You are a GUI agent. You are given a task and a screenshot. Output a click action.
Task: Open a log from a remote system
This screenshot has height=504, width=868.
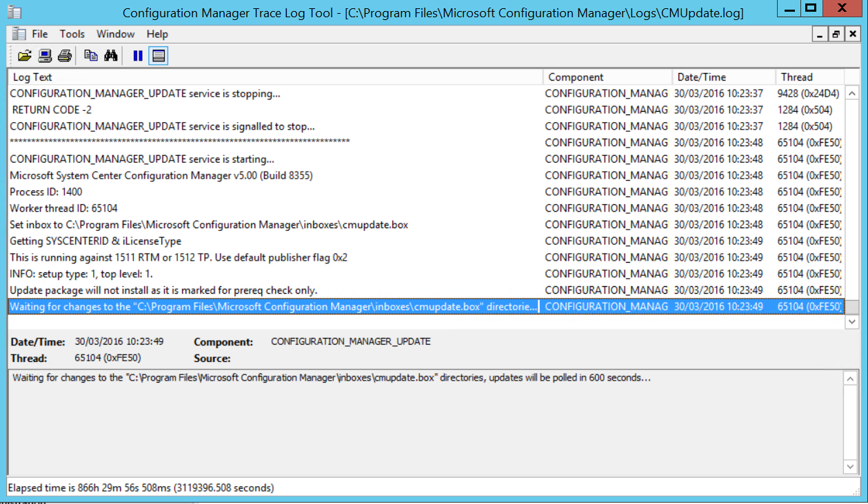point(45,56)
